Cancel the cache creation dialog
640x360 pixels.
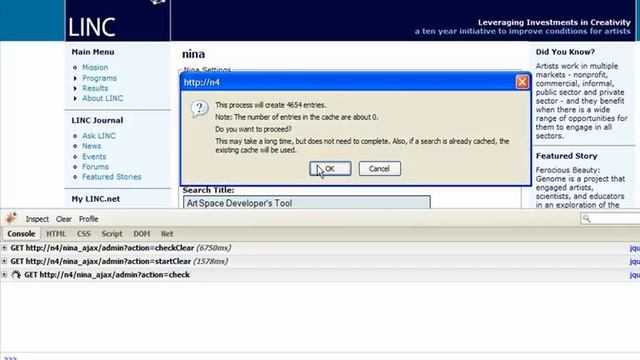tap(380, 169)
